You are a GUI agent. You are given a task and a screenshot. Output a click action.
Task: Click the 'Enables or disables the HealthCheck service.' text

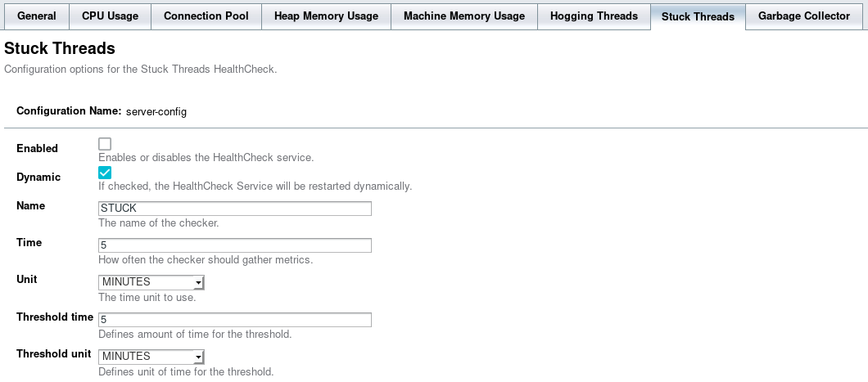coord(206,158)
